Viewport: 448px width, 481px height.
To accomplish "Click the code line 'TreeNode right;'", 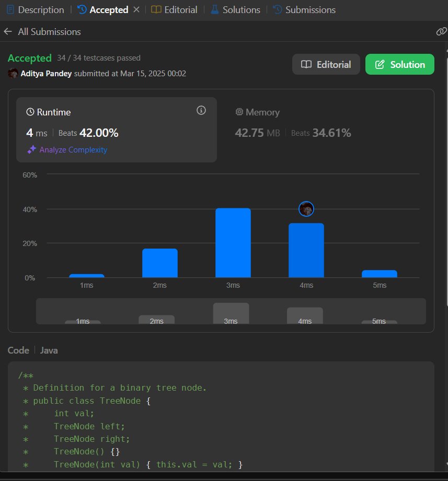I will 91,439.
